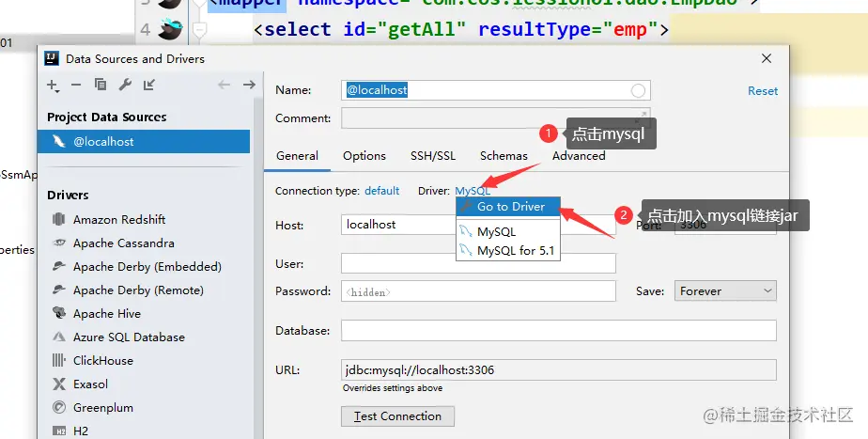Open driver settings wrench icon in toolbar
Viewport: 868px width, 439px height.
coord(125,85)
